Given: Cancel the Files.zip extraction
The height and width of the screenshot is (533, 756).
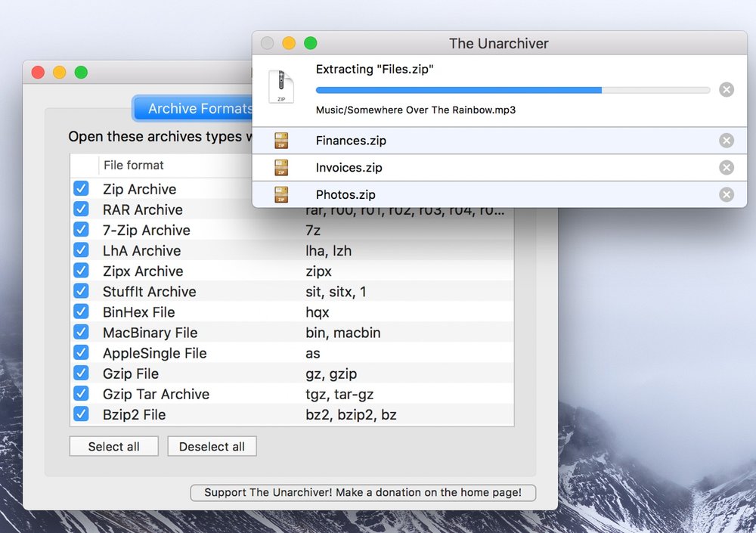Looking at the screenshot, I should click(x=726, y=90).
